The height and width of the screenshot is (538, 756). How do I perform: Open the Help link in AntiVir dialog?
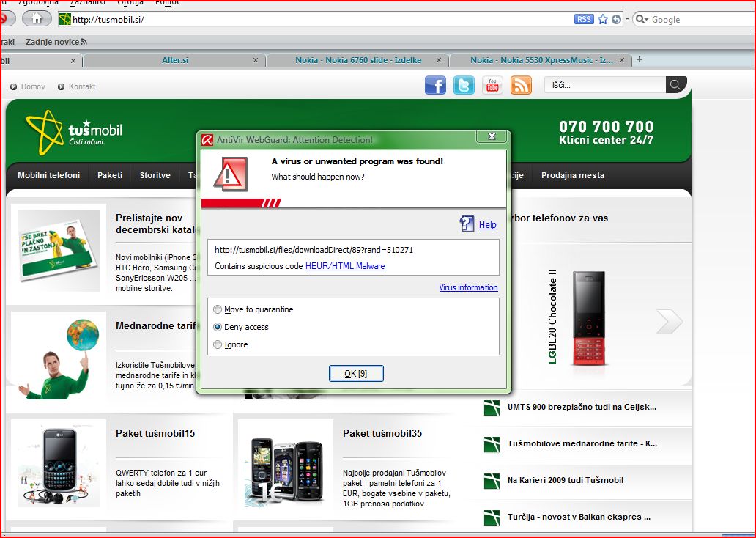coord(487,225)
